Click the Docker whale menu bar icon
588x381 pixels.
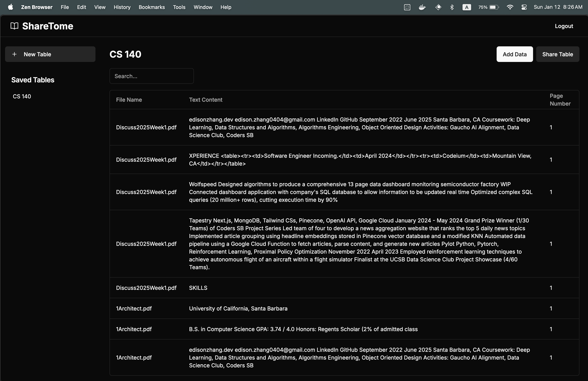(422, 7)
